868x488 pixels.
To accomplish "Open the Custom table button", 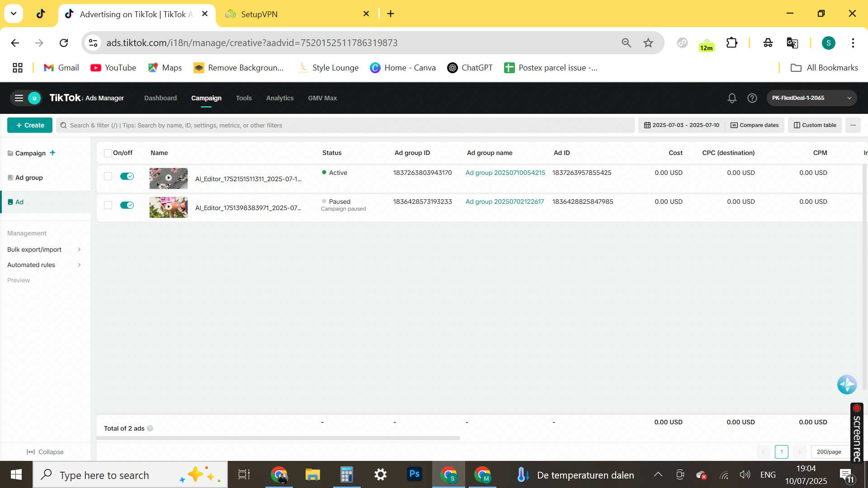I will point(815,125).
